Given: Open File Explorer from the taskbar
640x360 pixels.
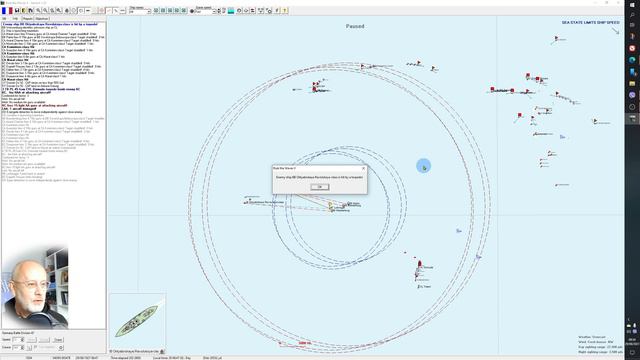Looking at the screenshot, I should pos(632,83).
